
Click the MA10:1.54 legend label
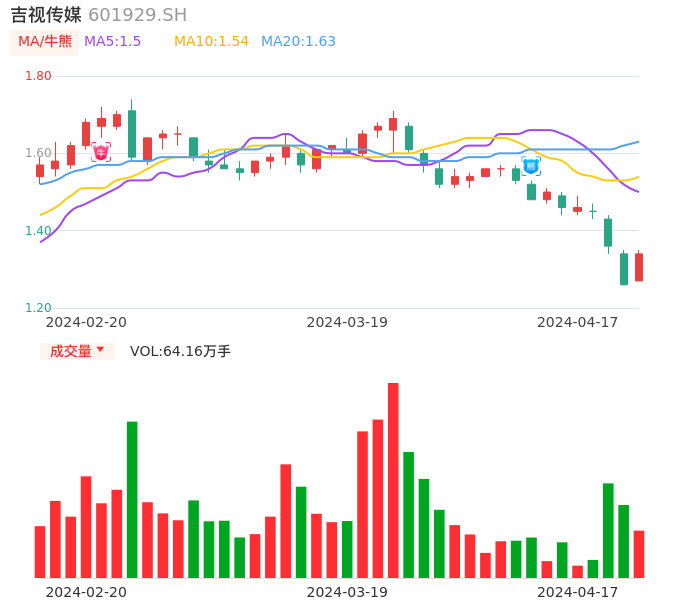pyautogui.click(x=211, y=42)
